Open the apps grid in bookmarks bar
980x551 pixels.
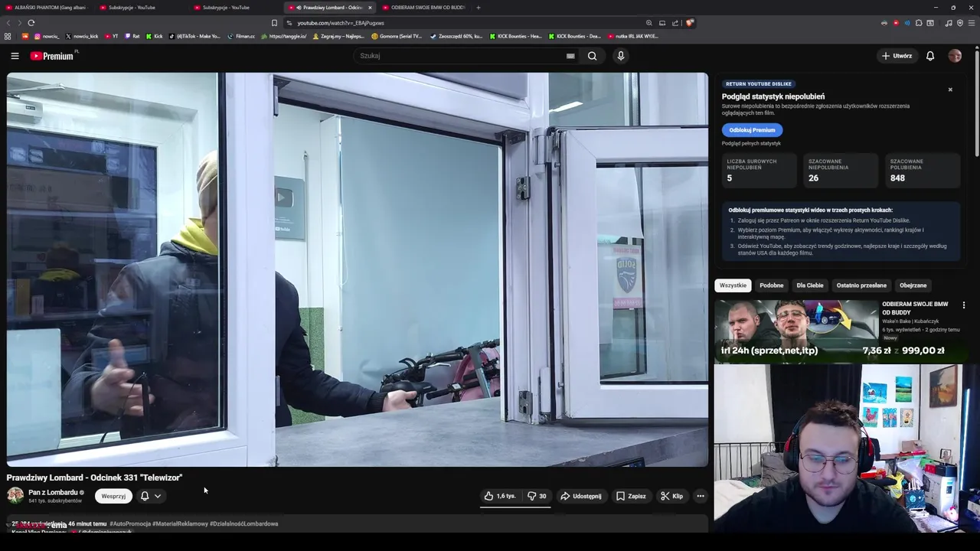(8, 36)
